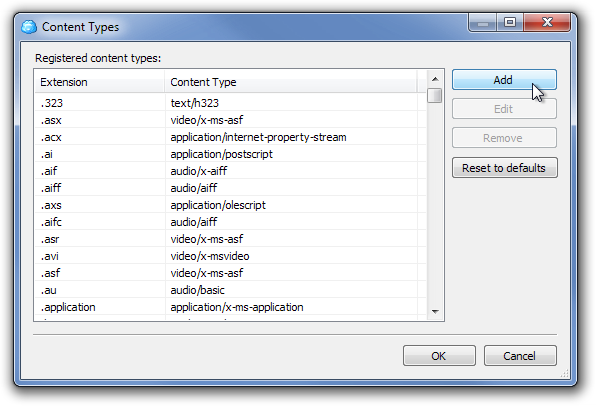This screenshot has height=406, width=596.
Task: Select the .application extension row
Action: [230, 307]
